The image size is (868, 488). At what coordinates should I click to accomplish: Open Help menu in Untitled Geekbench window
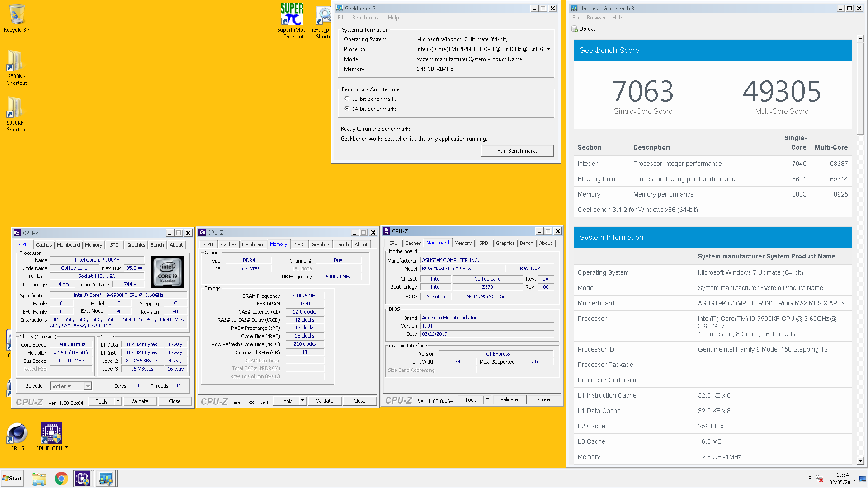618,18
